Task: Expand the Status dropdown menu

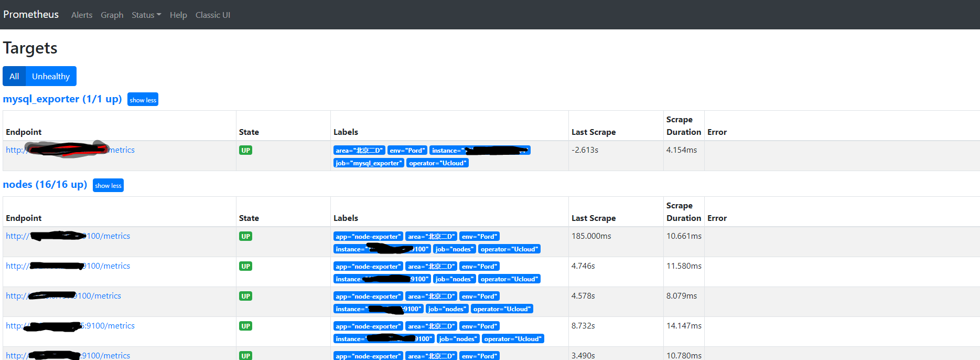Action: 146,15
